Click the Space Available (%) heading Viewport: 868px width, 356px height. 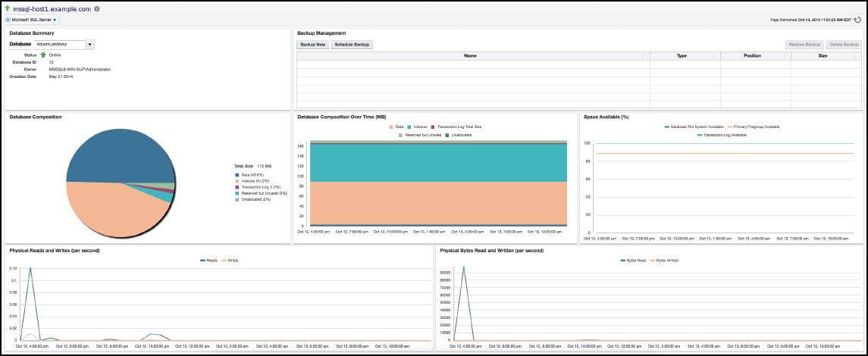tap(606, 117)
